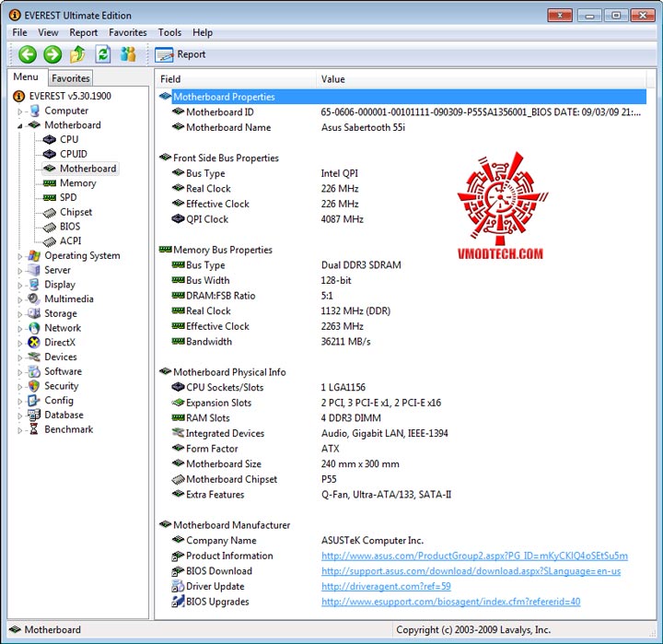Viewport: 663px width, 644px height.
Task: Open the Favorites menu
Action: click(x=128, y=32)
